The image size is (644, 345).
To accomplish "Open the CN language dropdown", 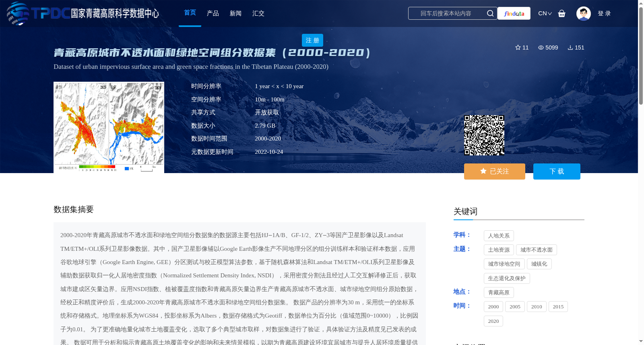I will [x=545, y=13].
